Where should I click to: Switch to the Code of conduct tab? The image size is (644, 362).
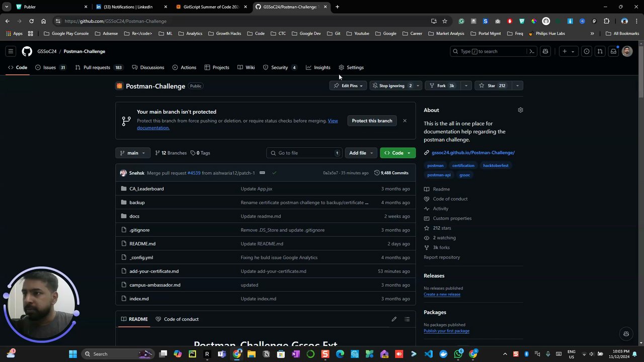[x=177, y=319]
